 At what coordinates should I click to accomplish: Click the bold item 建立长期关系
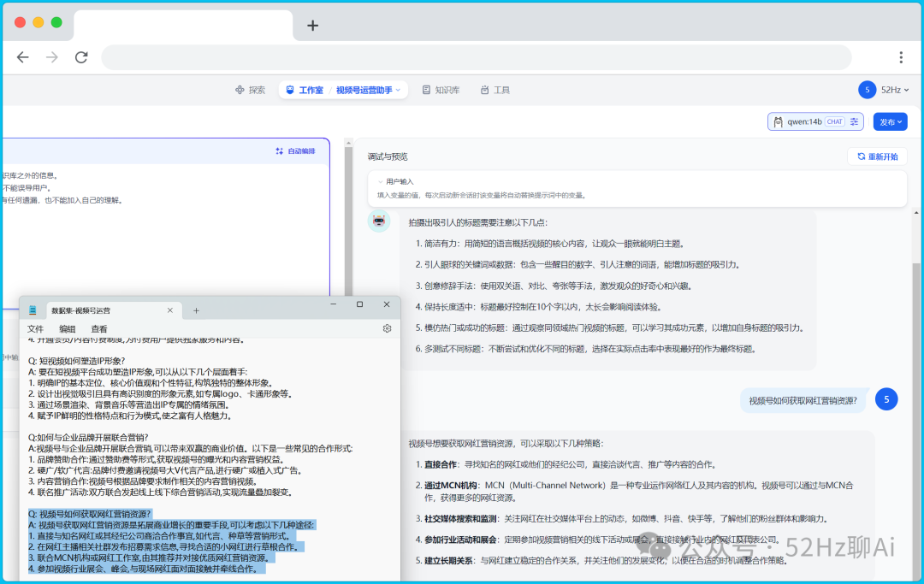coord(448,560)
